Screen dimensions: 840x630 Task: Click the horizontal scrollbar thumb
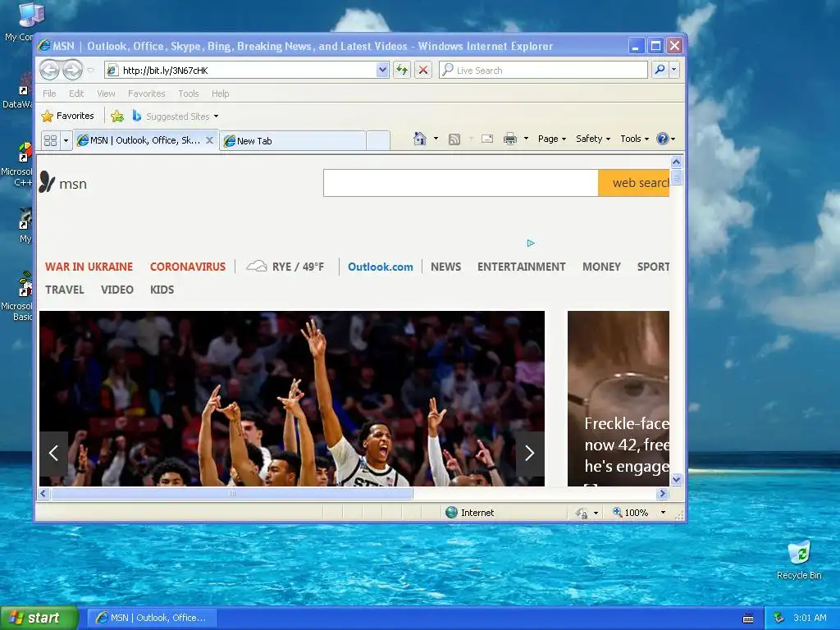click(232, 493)
